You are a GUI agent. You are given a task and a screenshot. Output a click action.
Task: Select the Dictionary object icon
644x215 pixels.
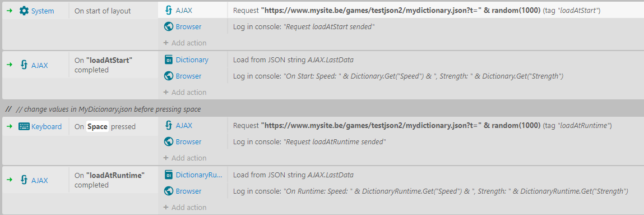click(x=168, y=60)
